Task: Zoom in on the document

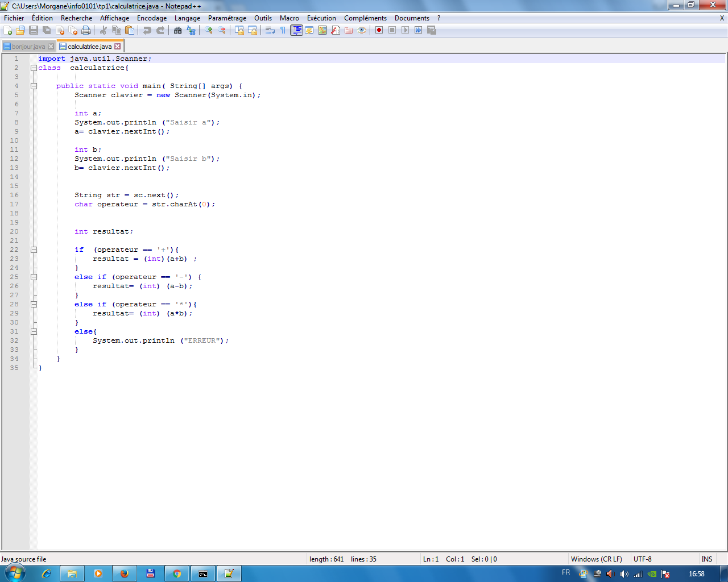Action: [209, 30]
